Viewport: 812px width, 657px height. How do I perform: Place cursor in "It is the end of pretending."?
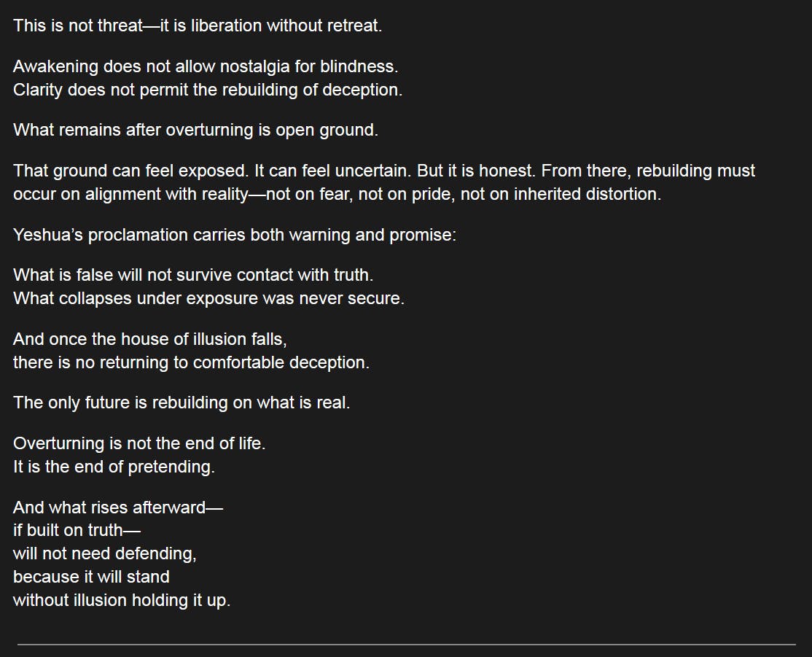(114, 467)
